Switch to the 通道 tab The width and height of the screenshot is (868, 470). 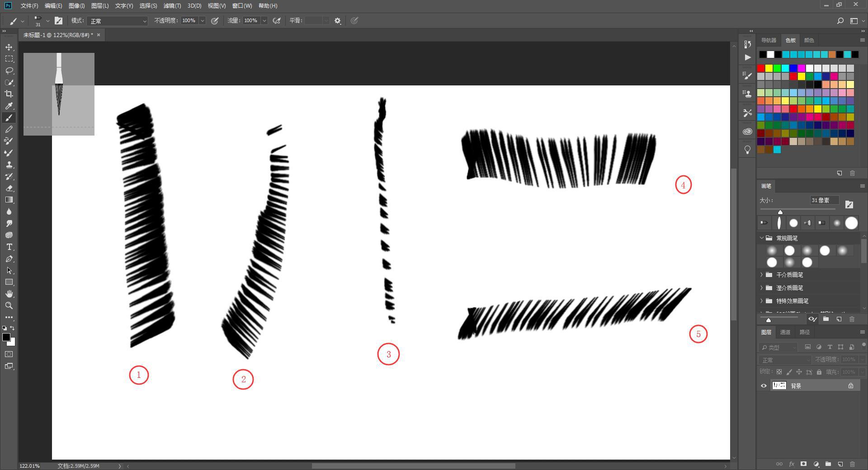[785, 332]
